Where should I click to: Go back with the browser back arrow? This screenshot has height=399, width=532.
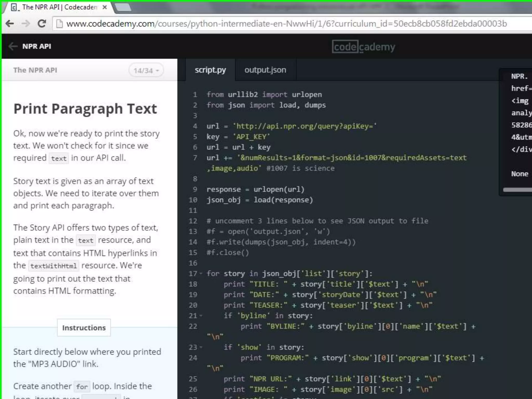[10, 24]
